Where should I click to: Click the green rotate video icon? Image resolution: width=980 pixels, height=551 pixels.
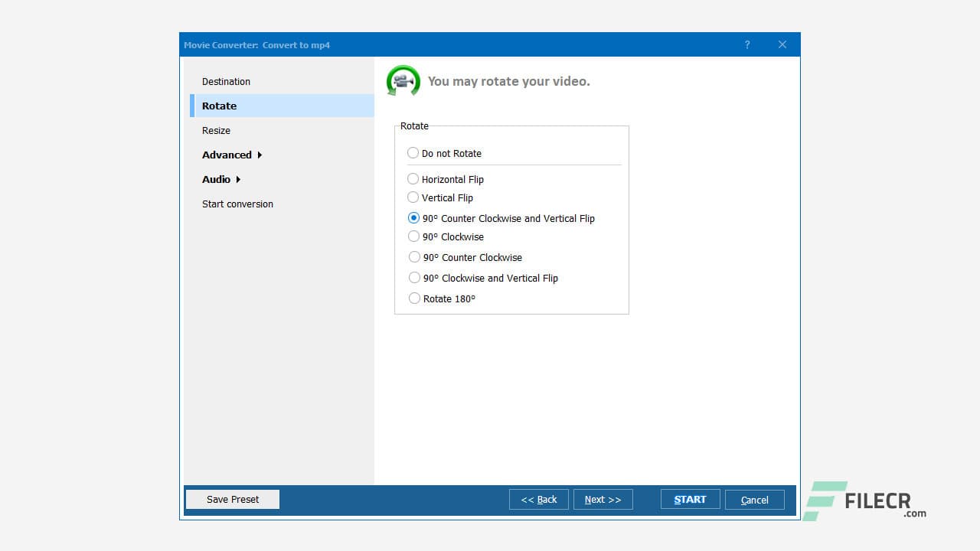pos(402,80)
